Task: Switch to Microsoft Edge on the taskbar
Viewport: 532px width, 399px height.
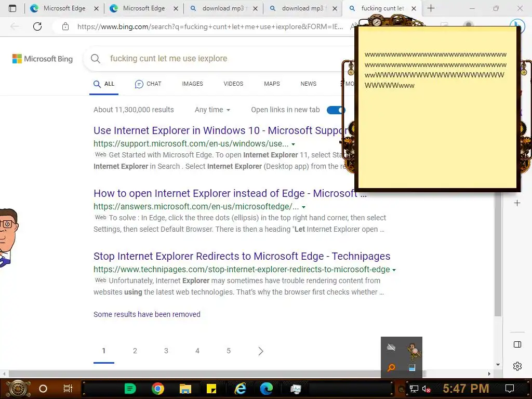Action: [x=267, y=389]
